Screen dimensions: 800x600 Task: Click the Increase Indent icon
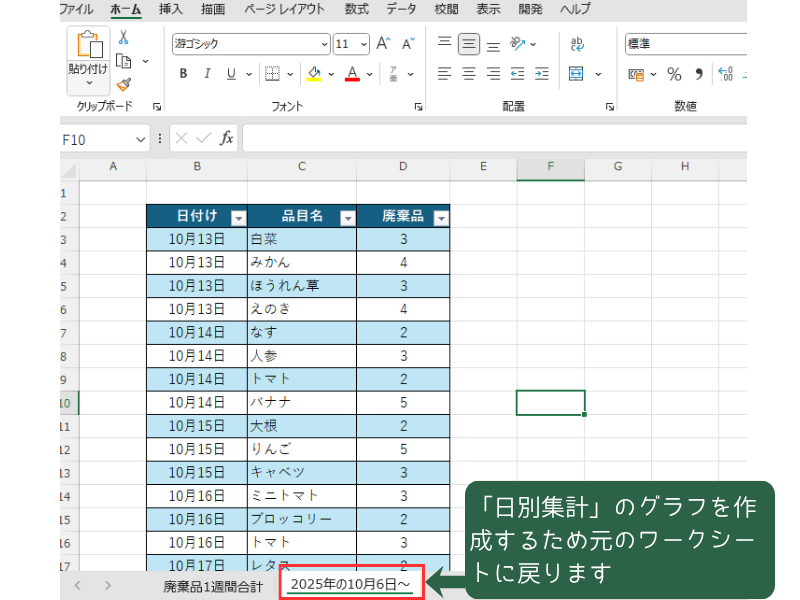click(x=541, y=74)
